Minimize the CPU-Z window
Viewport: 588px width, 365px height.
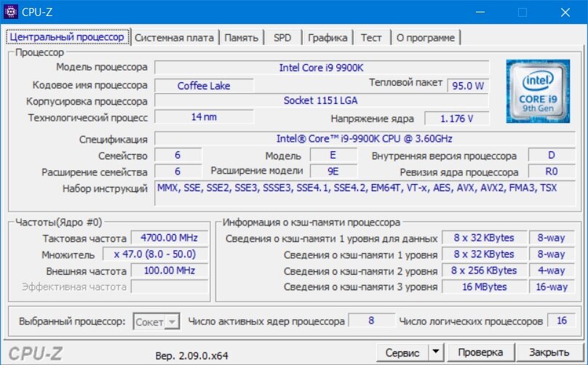[480, 12]
